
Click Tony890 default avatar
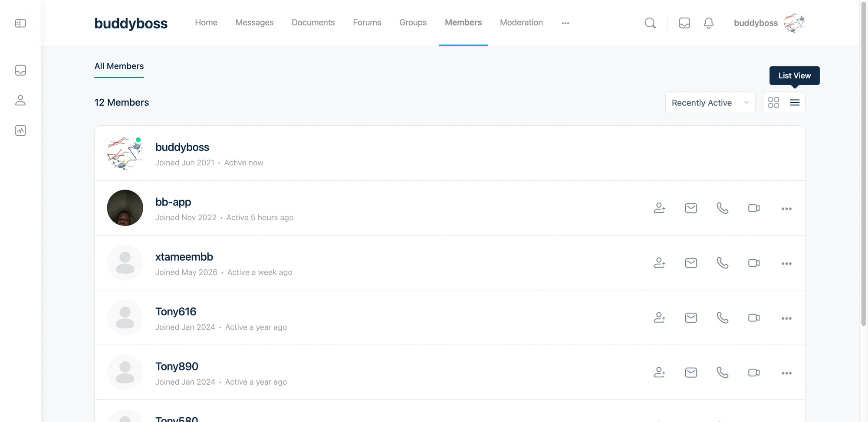125,373
